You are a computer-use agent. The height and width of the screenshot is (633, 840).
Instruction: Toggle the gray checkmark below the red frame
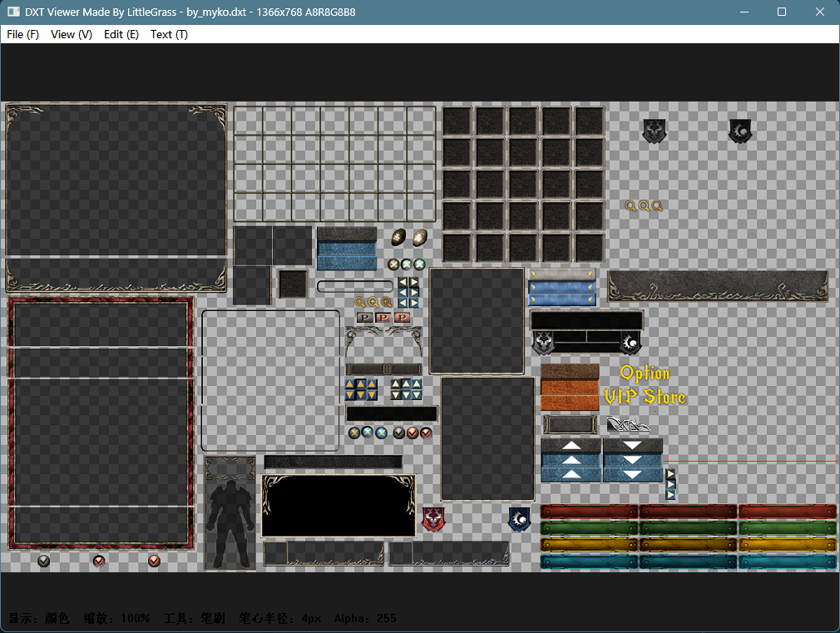pos(44,561)
